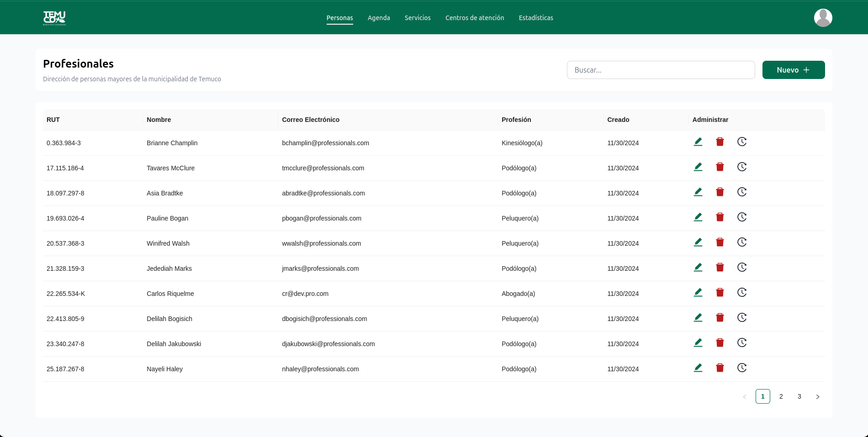Click name Winifred Walsh
This screenshot has height=437, width=868.
168,243
